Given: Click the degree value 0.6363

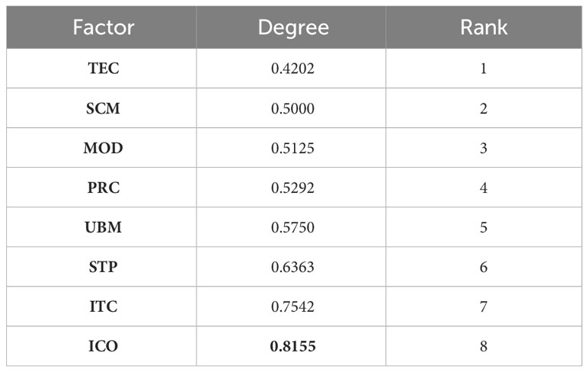Looking at the screenshot, I should tap(292, 267).
